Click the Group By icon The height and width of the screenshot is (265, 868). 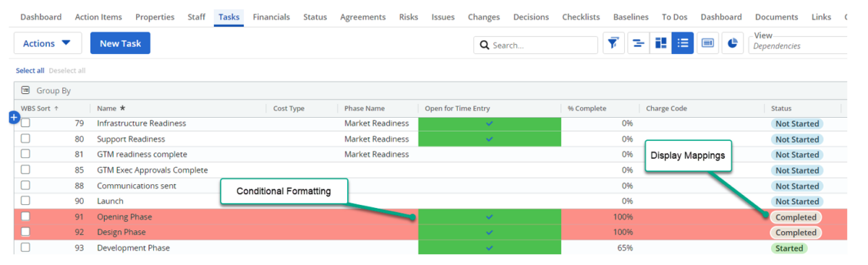pos(25,91)
